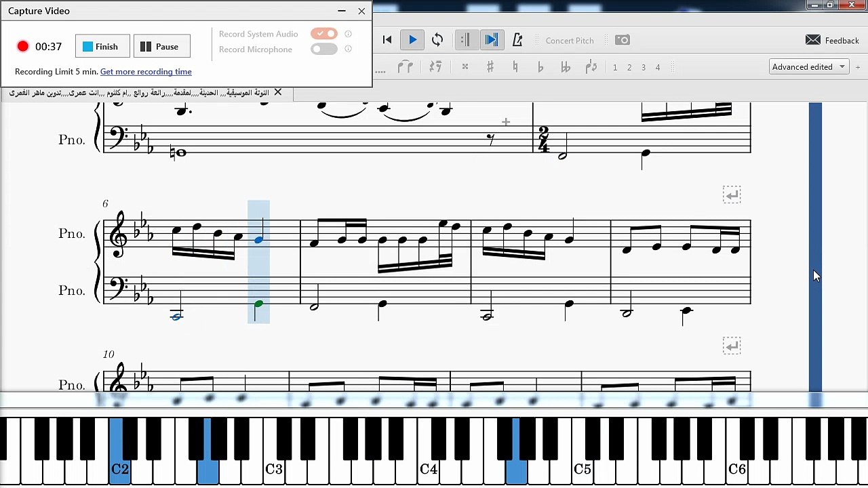Close the Arabic-titled score tab

tap(277, 92)
